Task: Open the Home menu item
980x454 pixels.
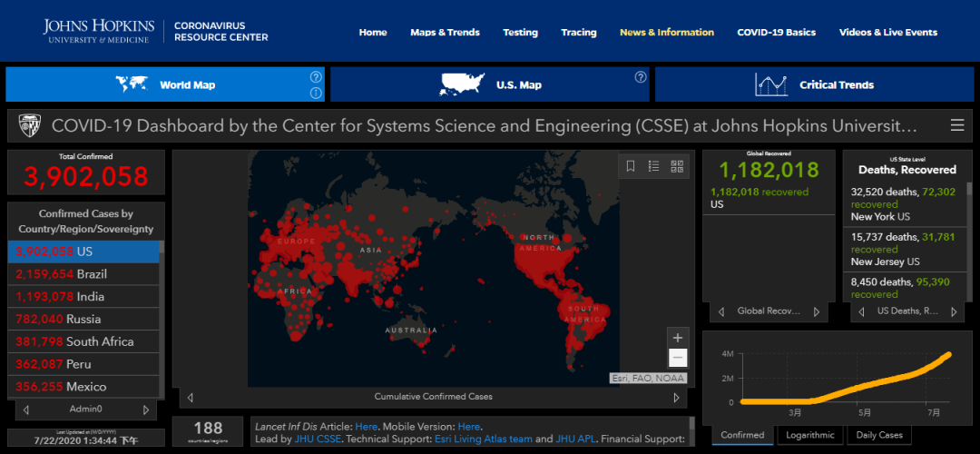Action: coord(373,33)
